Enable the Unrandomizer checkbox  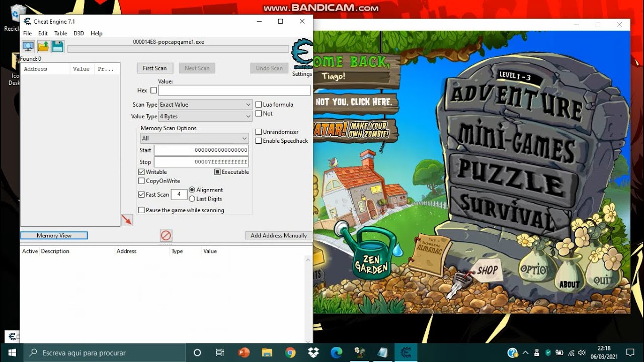(259, 132)
